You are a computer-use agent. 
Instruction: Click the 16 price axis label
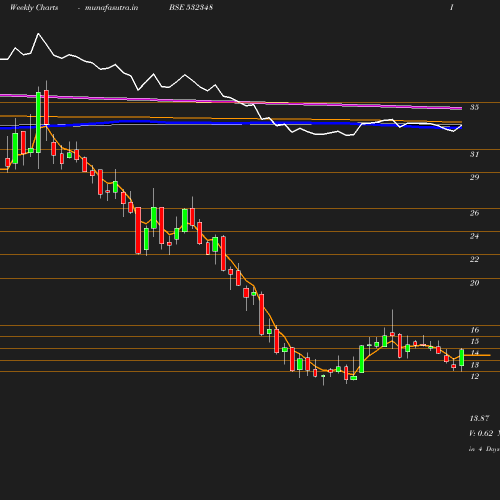coord(475,330)
